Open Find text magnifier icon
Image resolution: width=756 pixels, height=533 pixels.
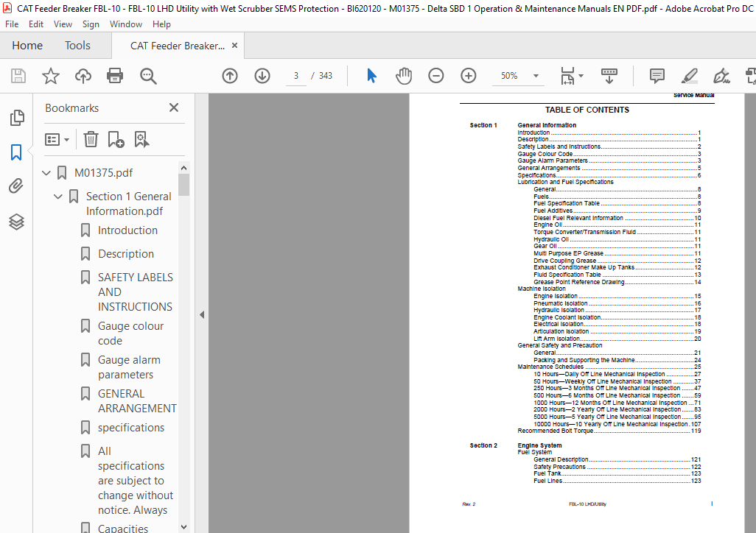click(148, 76)
